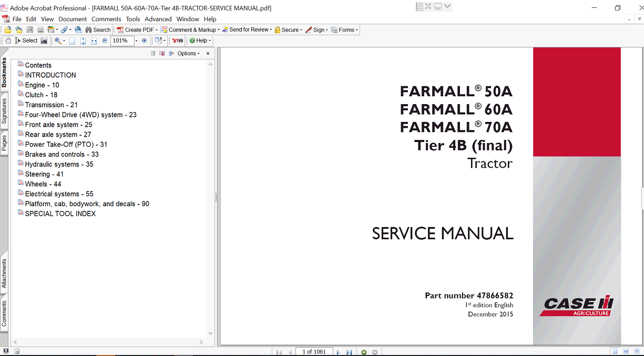This screenshot has width=644, height=356.
Task: Open the Create PDF dropdown
Action: (137, 29)
